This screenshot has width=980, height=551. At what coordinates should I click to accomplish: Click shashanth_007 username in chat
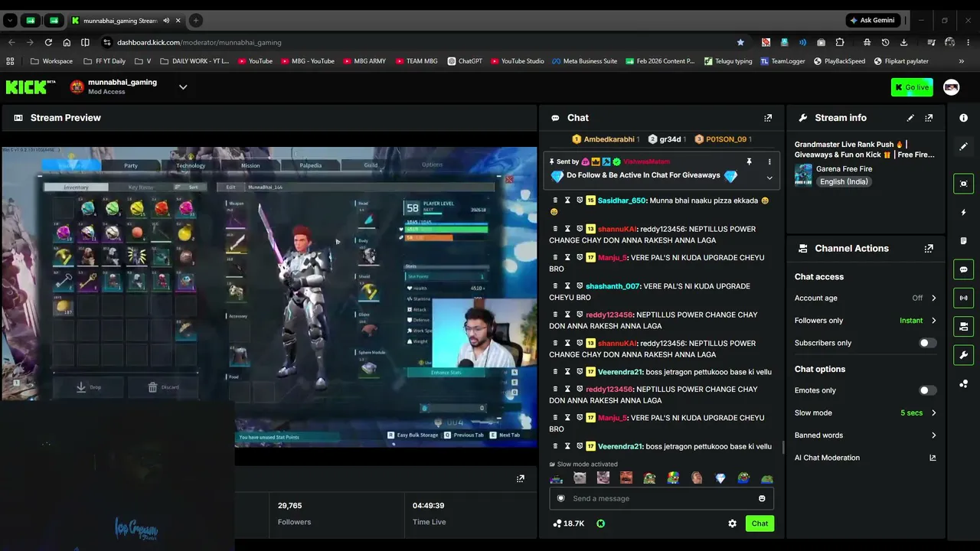[612, 286]
